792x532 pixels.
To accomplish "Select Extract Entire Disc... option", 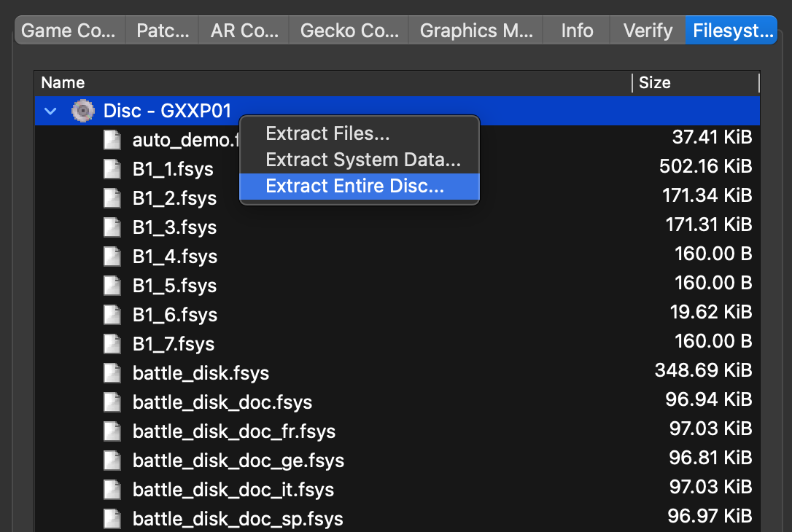I will point(359,187).
